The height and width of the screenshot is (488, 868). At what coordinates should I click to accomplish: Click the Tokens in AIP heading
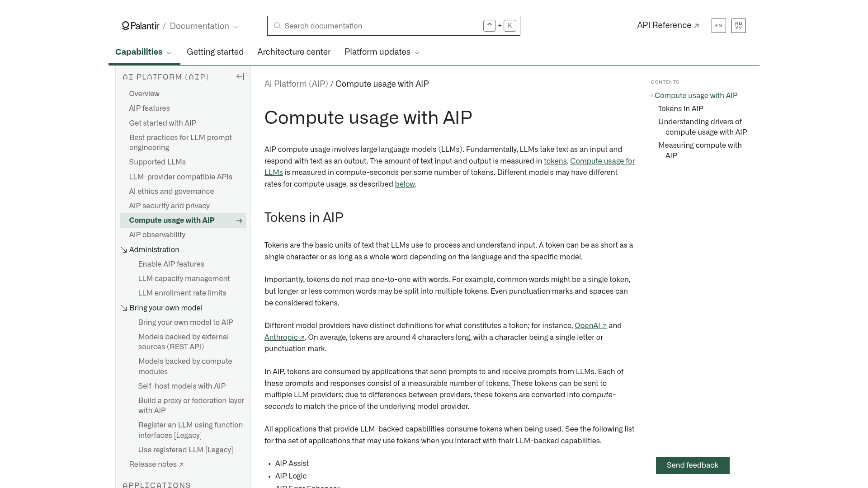point(304,217)
